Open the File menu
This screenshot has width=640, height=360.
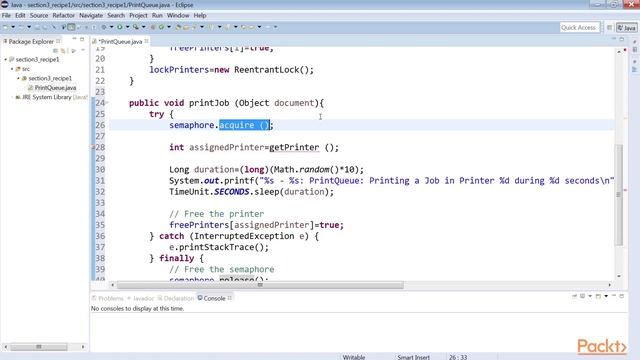[6, 16]
